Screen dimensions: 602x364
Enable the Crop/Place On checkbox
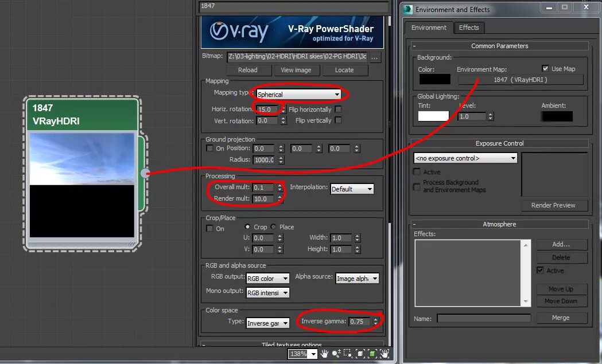click(x=209, y=228)
